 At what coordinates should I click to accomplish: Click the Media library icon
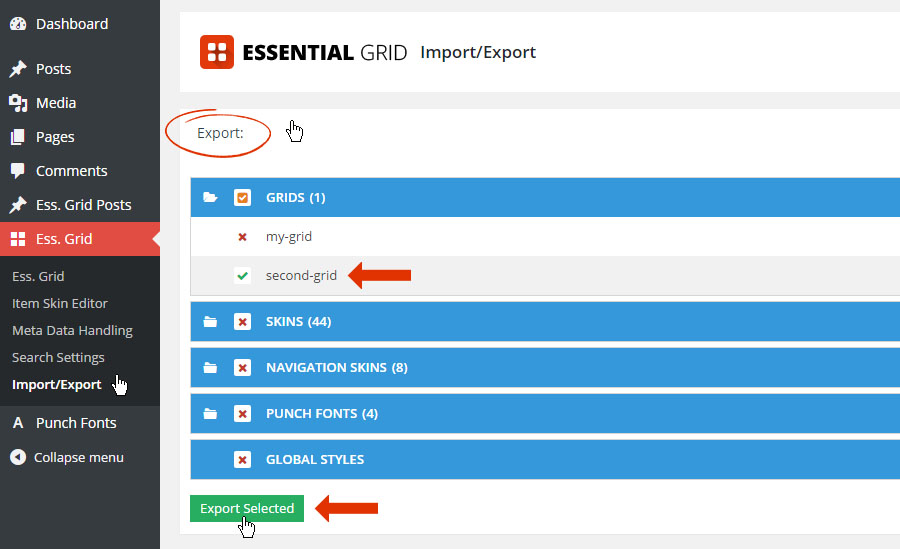coord(18,103)
